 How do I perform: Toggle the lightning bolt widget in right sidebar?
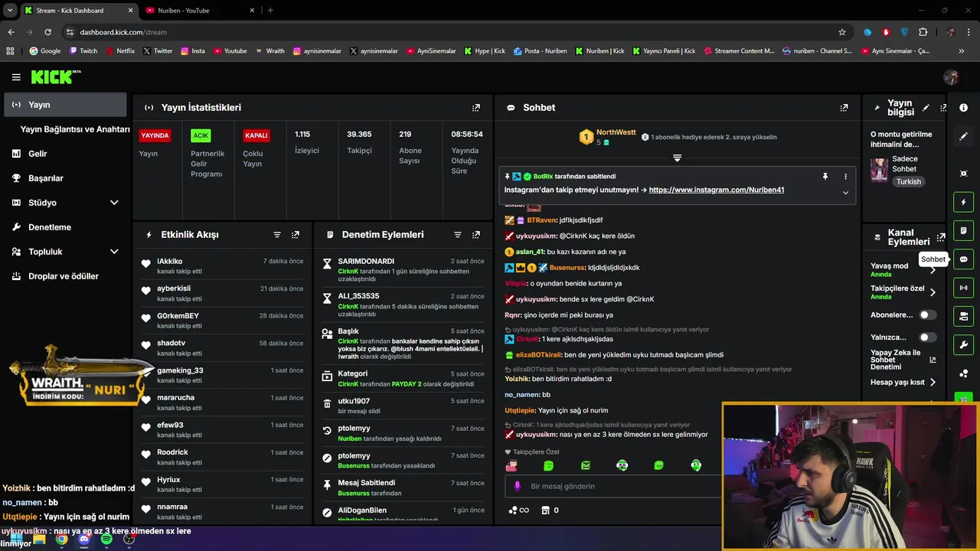click(964, 203)
